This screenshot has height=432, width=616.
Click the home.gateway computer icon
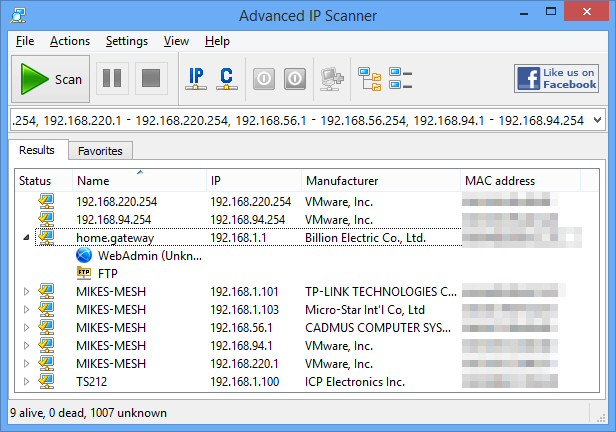click(46, 237)
